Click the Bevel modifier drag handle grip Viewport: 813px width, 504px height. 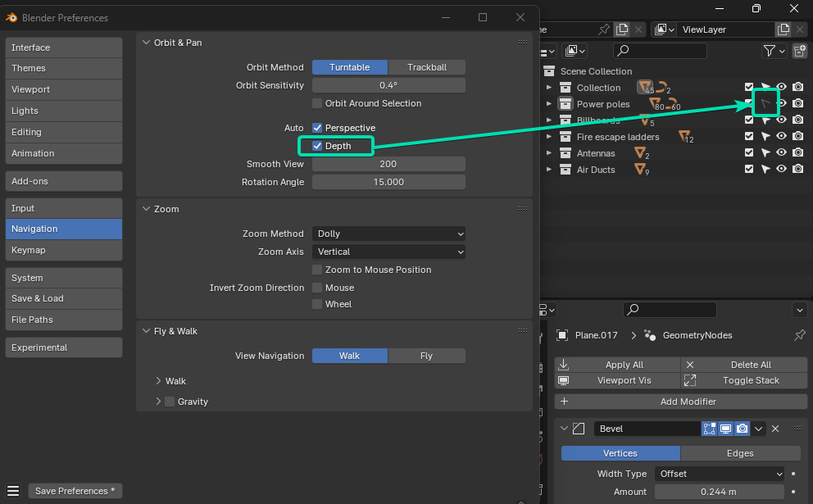click(x=798, y=429)
